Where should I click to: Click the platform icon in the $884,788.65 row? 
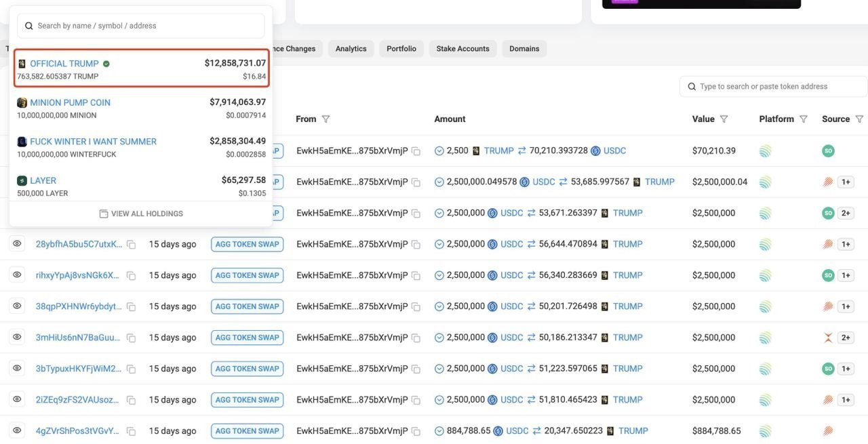pos(765,430)
